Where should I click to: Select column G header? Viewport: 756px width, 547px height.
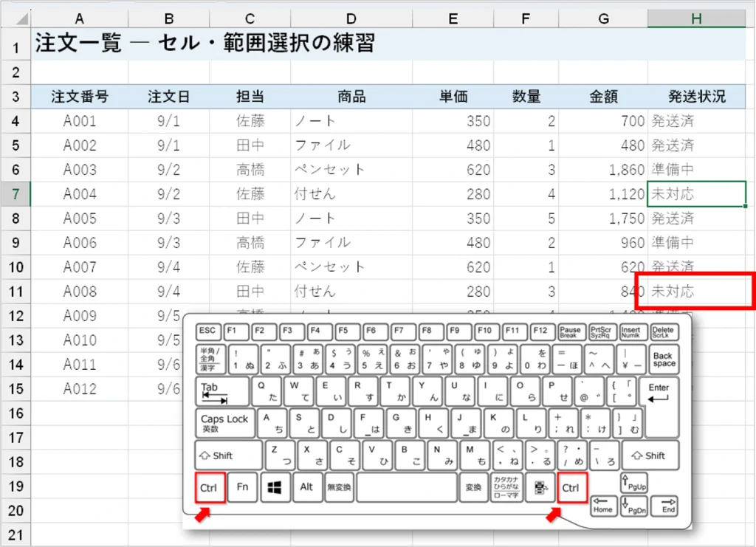tap(603, 18)
